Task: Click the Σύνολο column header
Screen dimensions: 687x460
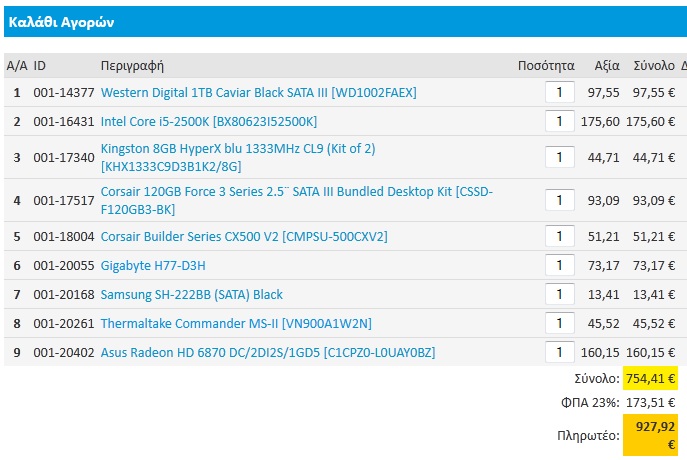Action: point(654,66)
